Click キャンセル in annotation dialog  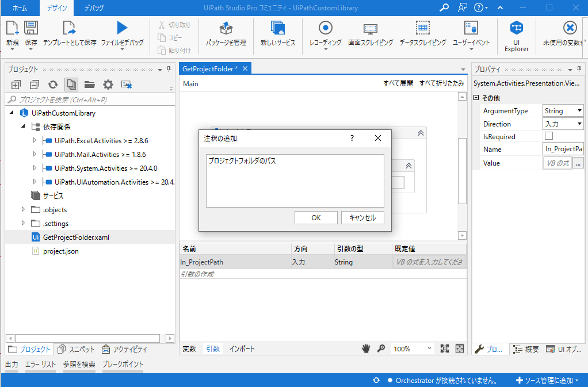(362, 218)
